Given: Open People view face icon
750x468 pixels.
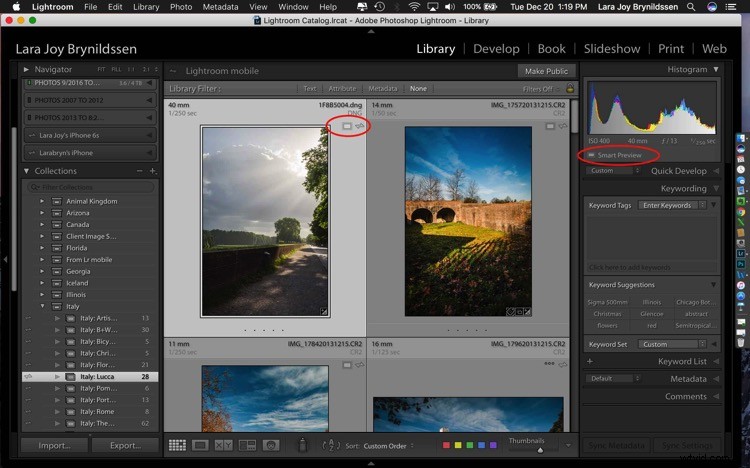Looking at the screenshot, I should (271, 446).
